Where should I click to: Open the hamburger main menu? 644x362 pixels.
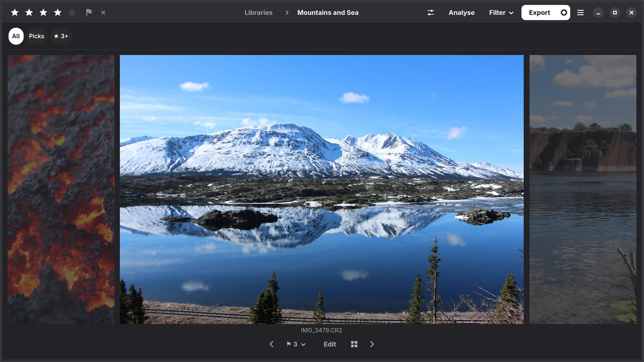[580, 13]
